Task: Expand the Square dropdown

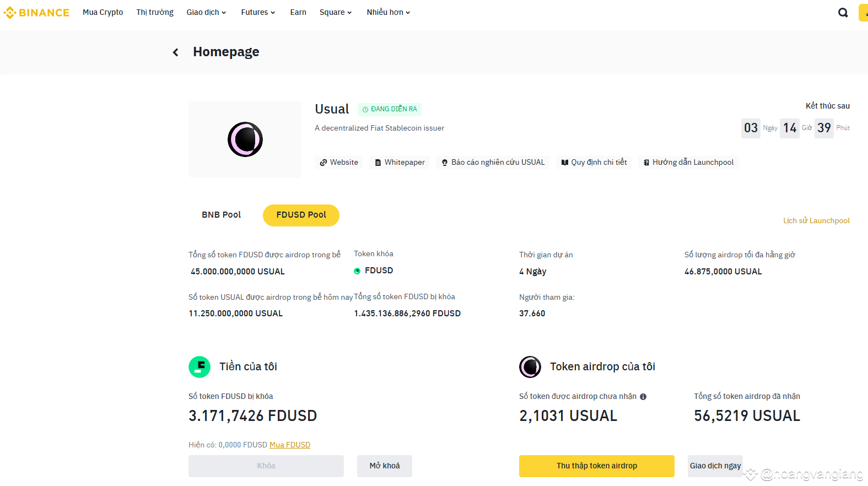Action: [x=335, y=12]
